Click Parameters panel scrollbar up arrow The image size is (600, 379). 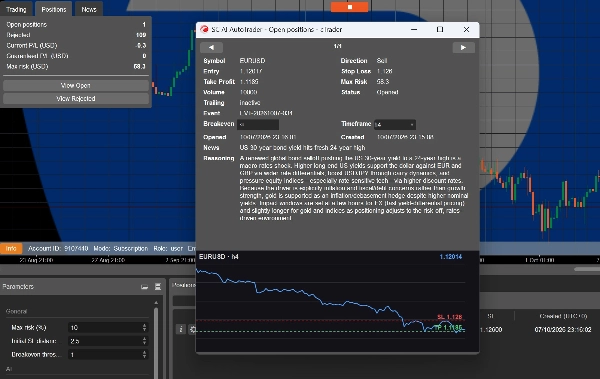(156, 303)
